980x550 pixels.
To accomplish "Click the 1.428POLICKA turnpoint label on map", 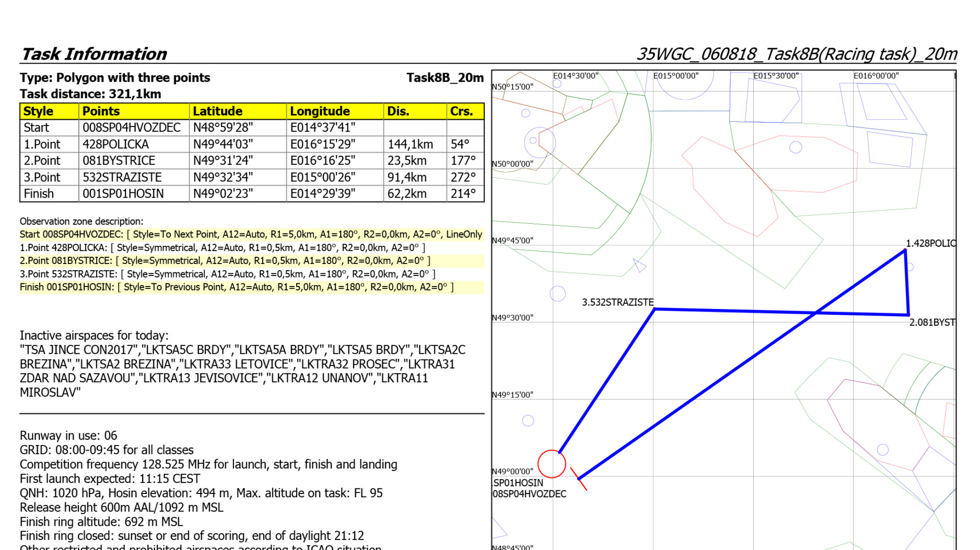I will [x=930, y=244].
